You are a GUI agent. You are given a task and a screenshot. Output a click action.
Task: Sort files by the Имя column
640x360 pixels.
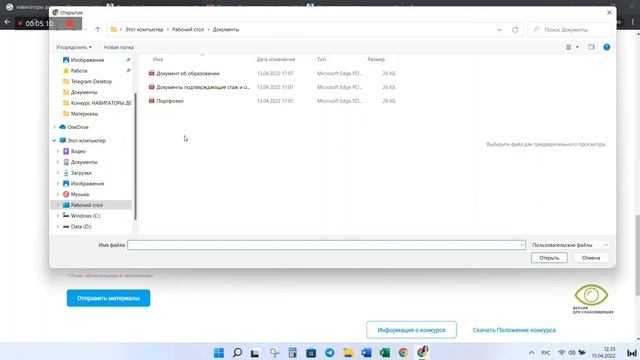[158, 60]
